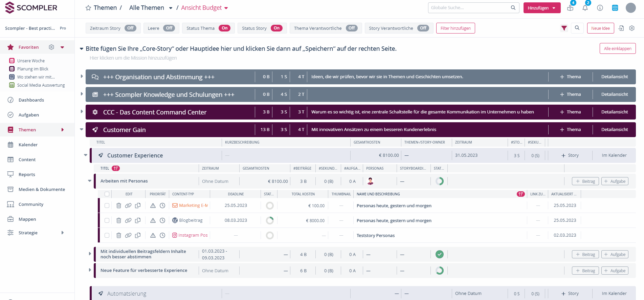Open Kalender in the sidebar
644x300 pixels.
(28, 145)
